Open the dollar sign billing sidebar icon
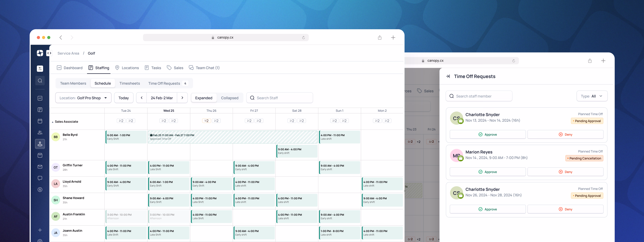644x242 pixels. (40, 190)
